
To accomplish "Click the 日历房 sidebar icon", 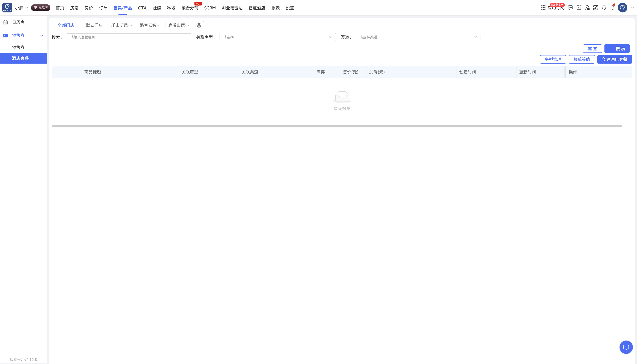I will tap(6, 22).
